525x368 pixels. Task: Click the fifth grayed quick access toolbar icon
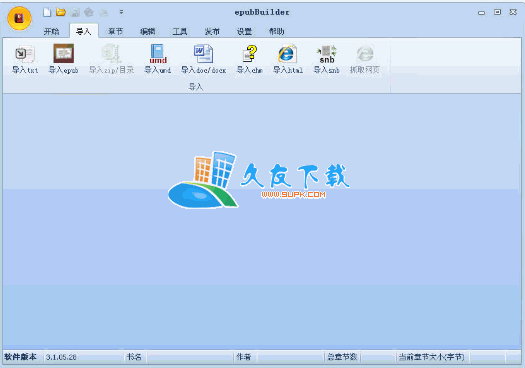(x=104, y=12)
